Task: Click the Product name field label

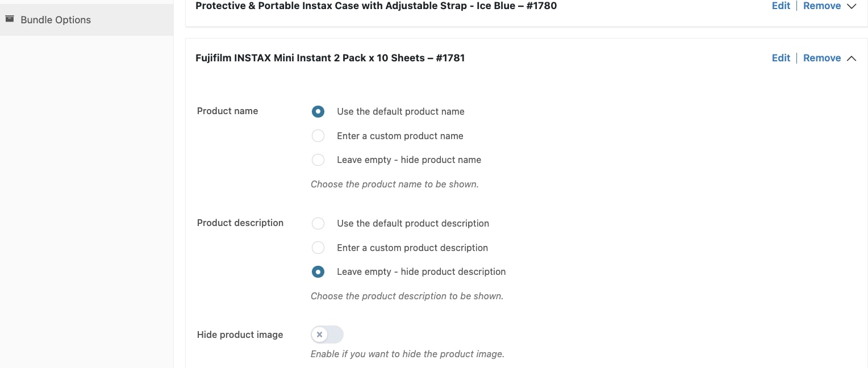Action: (x=227, y=111)
